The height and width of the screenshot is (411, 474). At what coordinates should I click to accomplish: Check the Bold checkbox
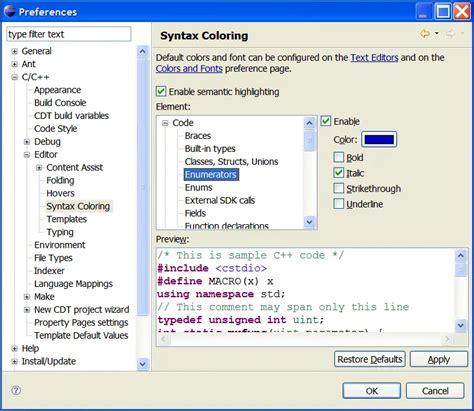[x=339, y=157]
